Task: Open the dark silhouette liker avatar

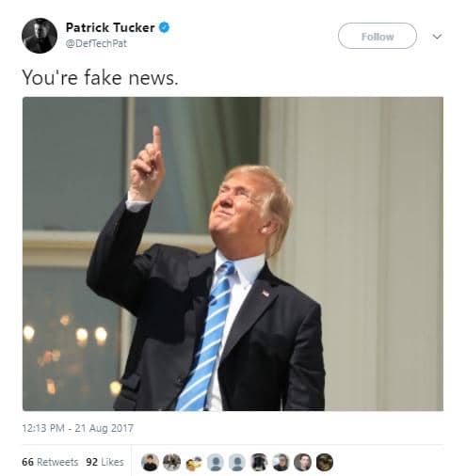Action: tap(259, 463)
